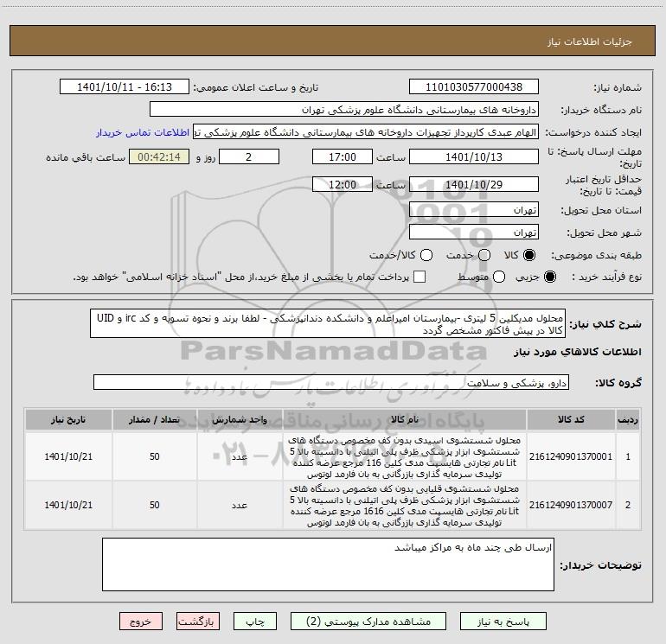Click the کد کالا column header
This screenshot has height=644, width=666.
point(571,420)
